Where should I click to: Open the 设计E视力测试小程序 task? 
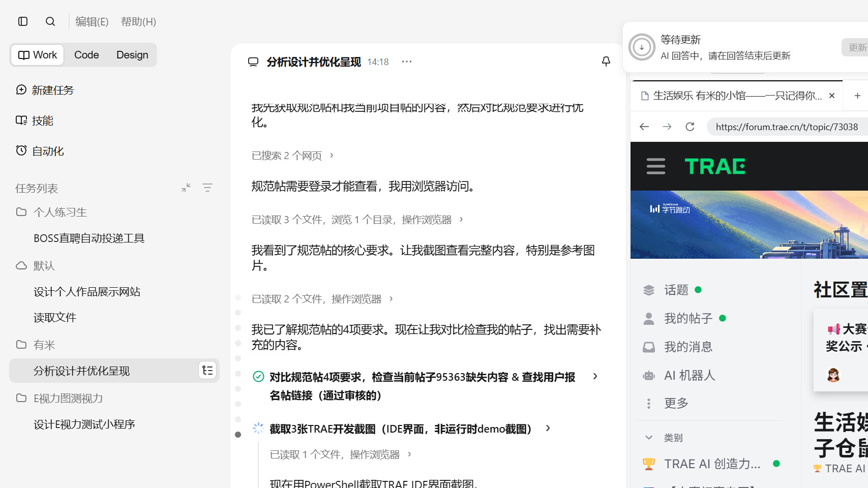(84, 424)
